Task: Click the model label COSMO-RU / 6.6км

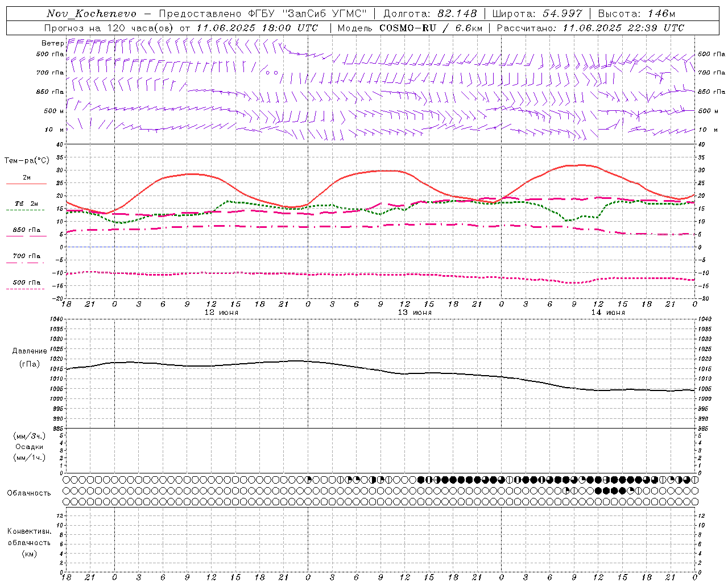Action: (x=431, y=28)
